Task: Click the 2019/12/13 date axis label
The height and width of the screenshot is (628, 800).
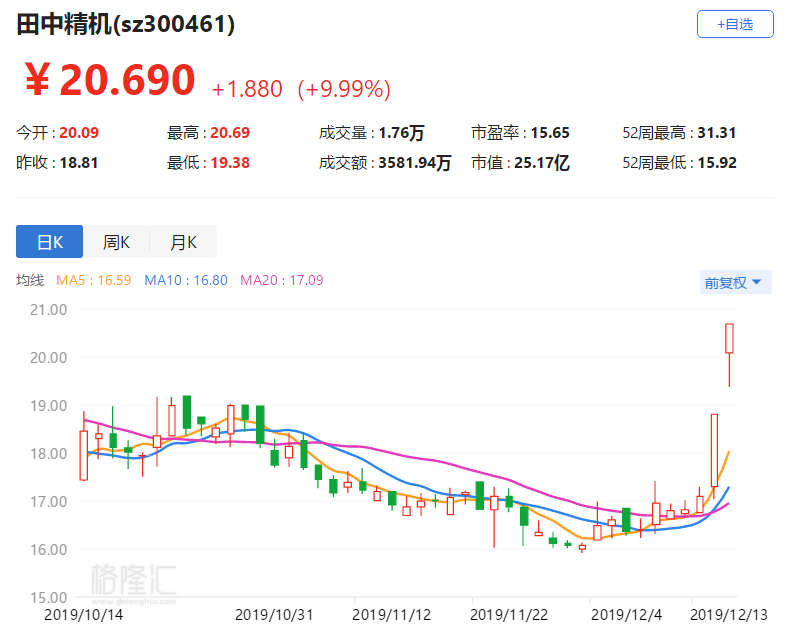Action: [729, 615]
